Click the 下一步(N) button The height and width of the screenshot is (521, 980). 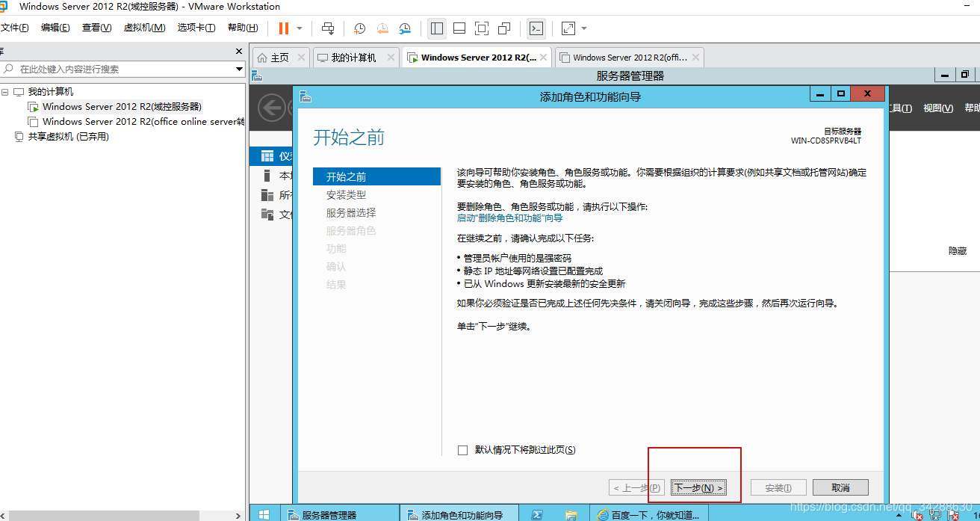click(698, 488)
